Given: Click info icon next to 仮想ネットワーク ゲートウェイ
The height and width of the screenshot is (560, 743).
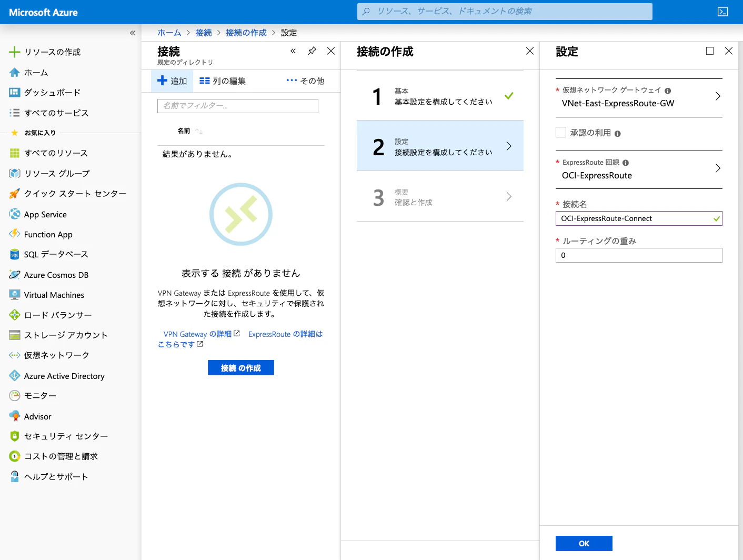Looking at the screenshot, I should (668, 91).
